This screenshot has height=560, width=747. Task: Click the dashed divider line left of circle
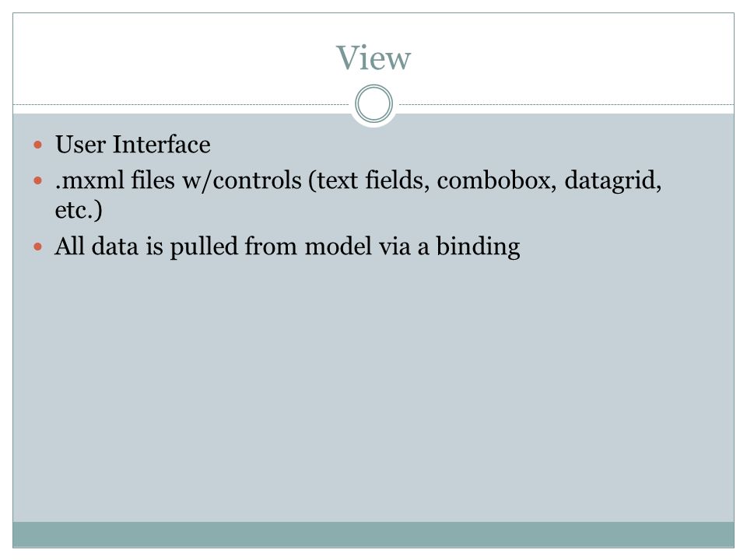pos(181,104)
